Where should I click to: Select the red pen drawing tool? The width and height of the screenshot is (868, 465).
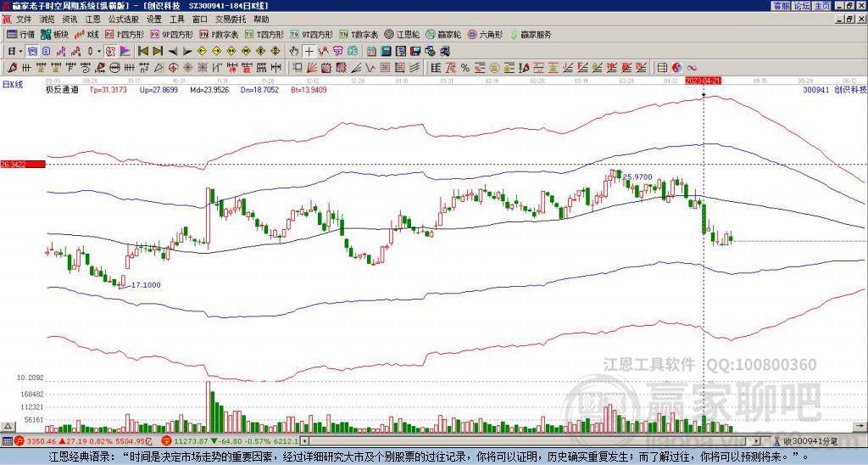pyautogui.click(x=11, y=68)
